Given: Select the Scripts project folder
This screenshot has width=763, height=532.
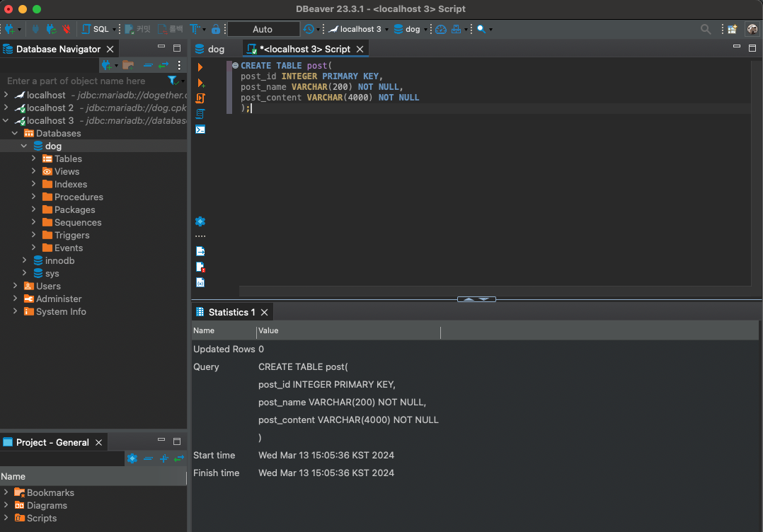Looking at the screenshot, I should point(35,519).
